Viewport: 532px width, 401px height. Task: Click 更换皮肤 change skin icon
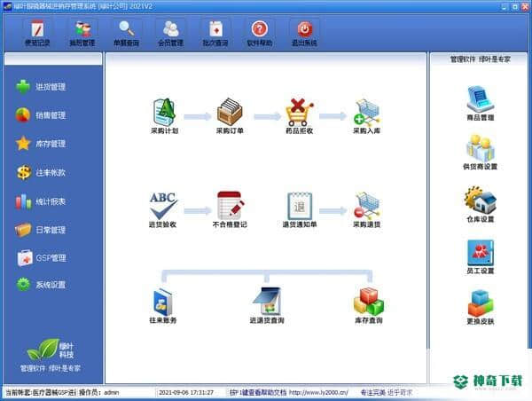pos(480,307)
